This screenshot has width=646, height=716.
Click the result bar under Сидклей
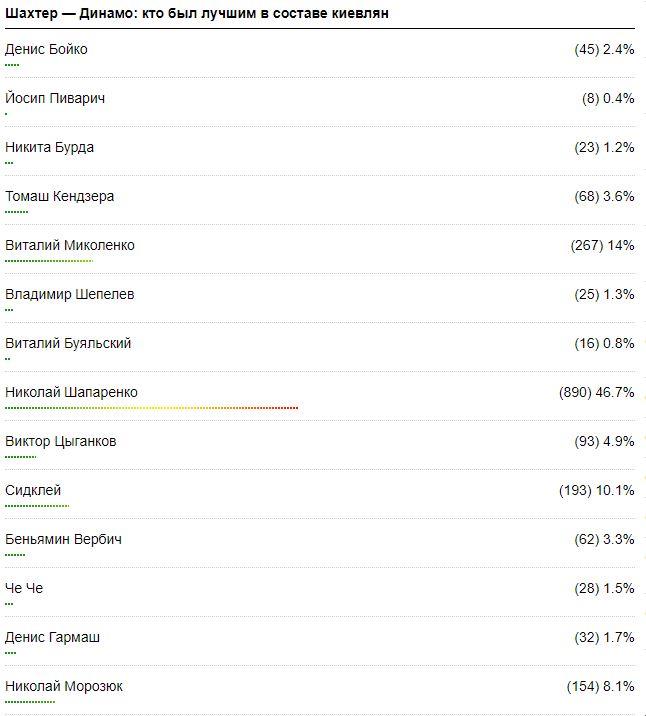[37, 506]
